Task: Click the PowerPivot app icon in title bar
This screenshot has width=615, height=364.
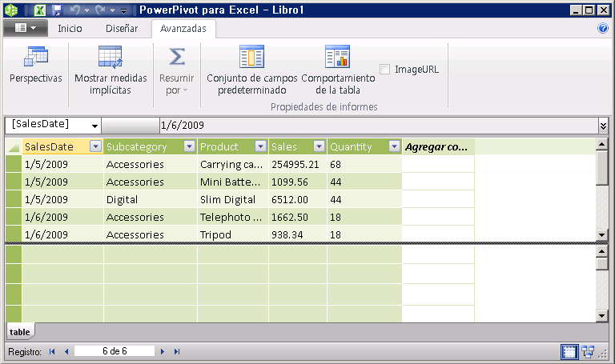Action: pos(11,10)
